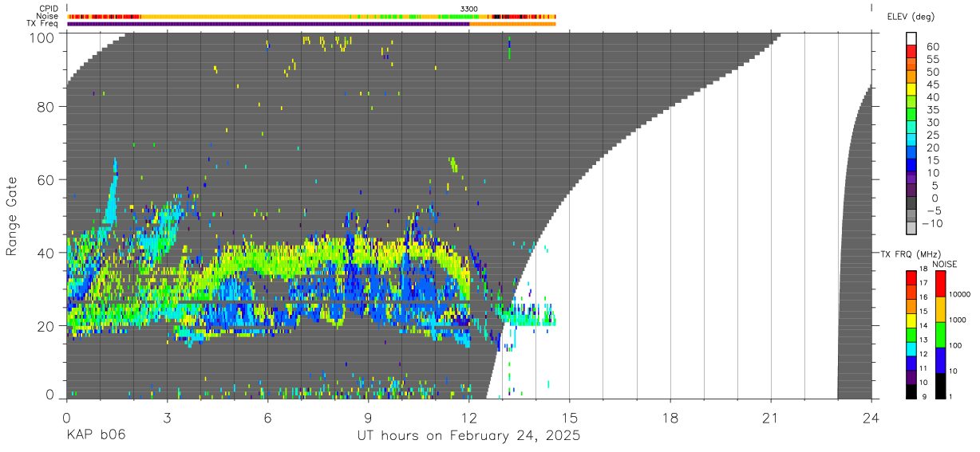The width and height of the screenshot is (980, 452).
Task: Click the 'KAP b06' radar beam label
Action: (96, 436)
